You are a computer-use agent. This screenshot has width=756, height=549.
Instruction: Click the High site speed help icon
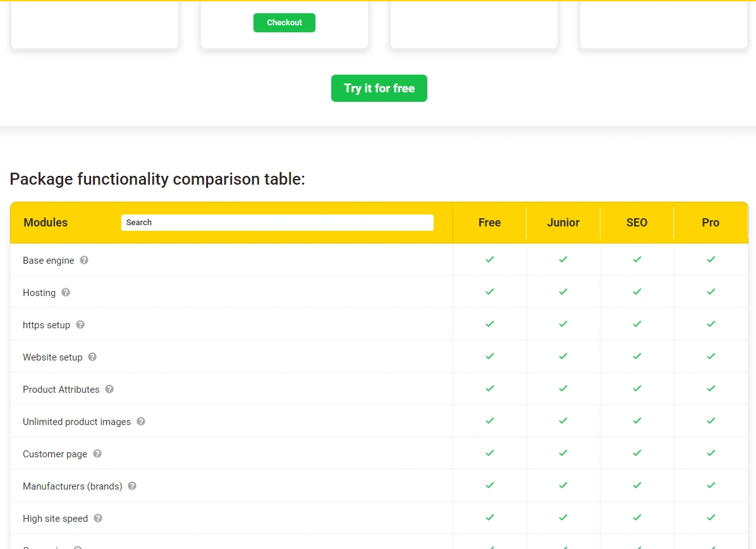tap(98, 518)
